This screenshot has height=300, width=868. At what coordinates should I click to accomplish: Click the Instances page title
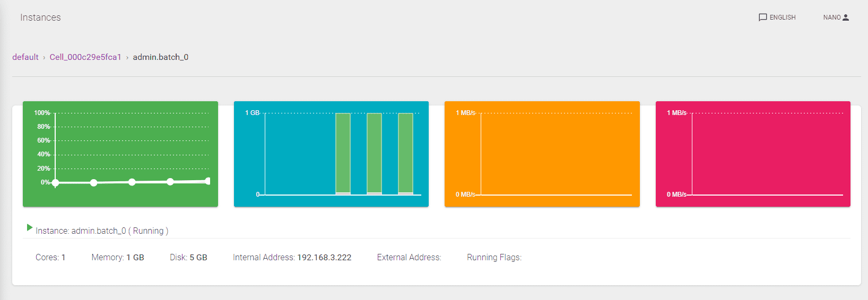click(40, 17)
